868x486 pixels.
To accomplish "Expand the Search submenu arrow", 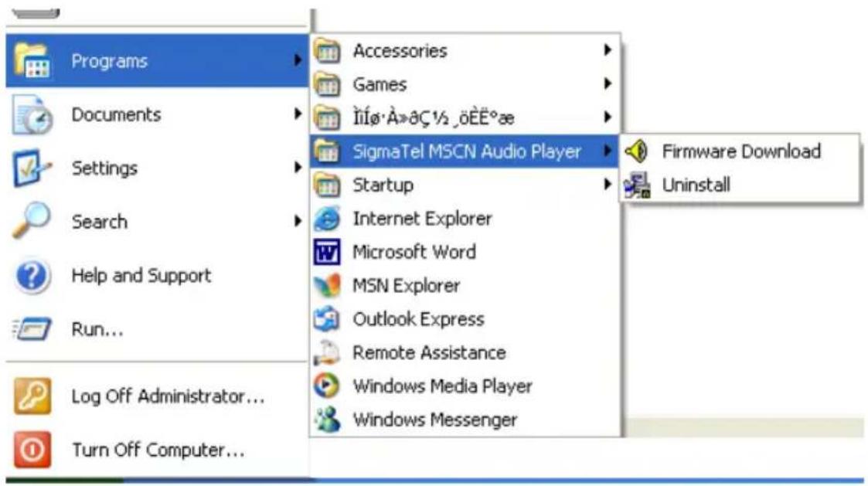I will pos(298,221).
